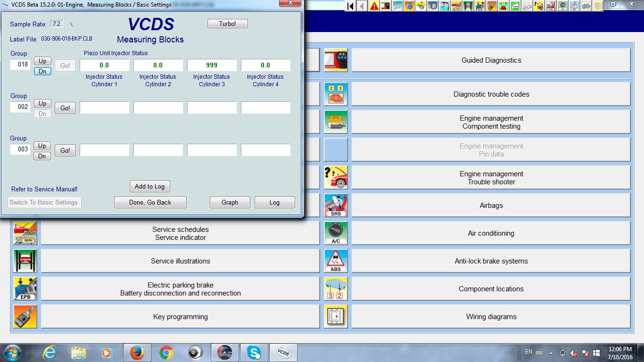
Task: Open the ABS anti-lock brake icon
Action: [336, 261]
